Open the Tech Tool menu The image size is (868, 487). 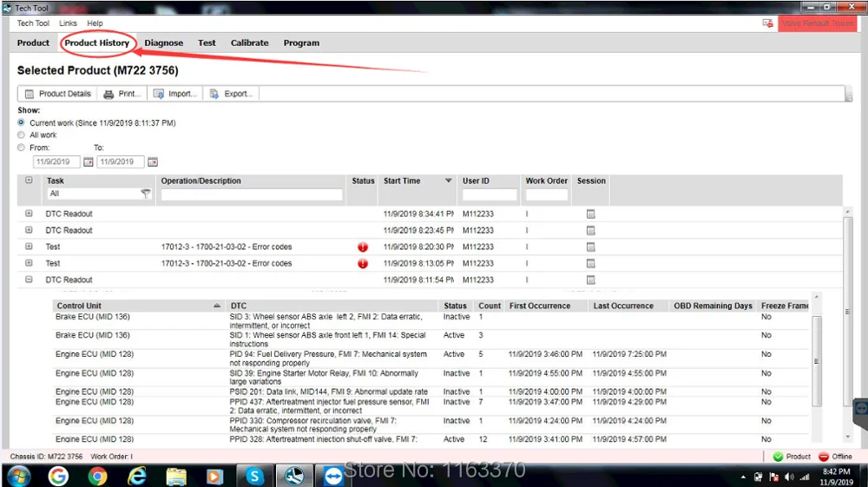tap(33, 23)
